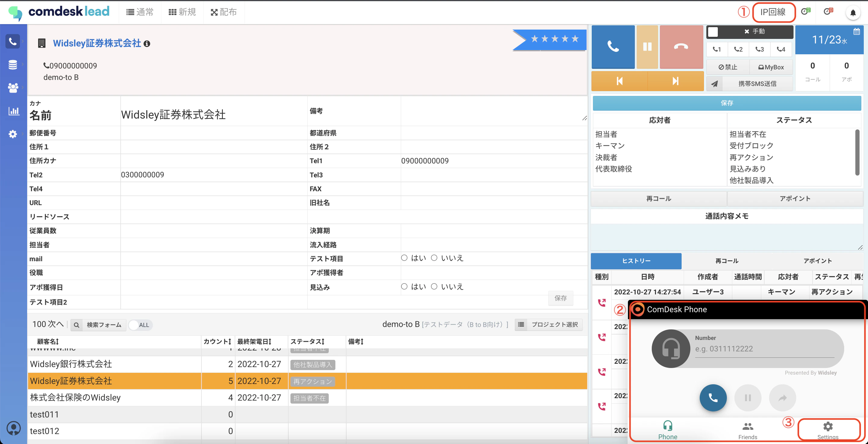Click the Number input field in ComDesk Phone
The image size is (868, 444).
point(764,349)
